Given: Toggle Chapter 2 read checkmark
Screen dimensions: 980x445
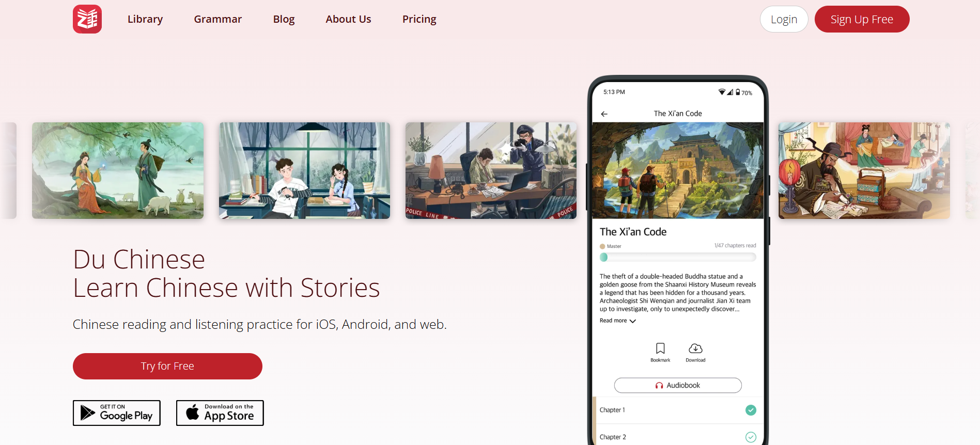Looking at the screenshot, I should 751,437.
